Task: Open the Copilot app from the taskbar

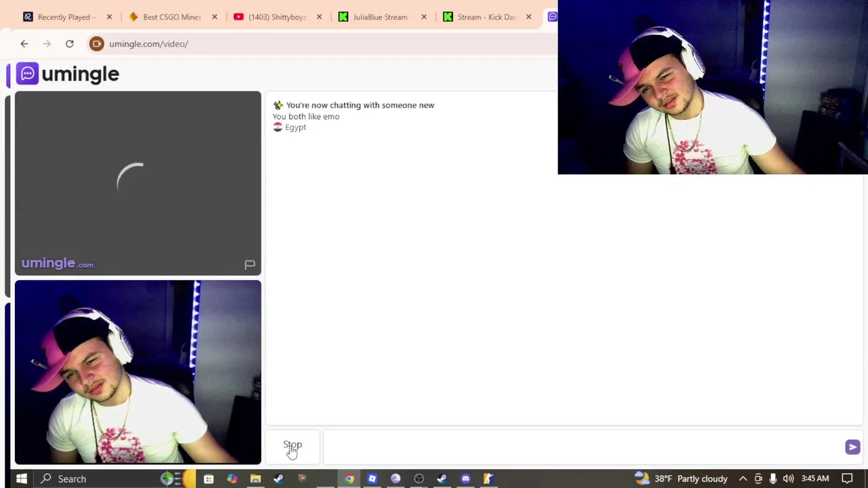Action: (x=232, y=479)
